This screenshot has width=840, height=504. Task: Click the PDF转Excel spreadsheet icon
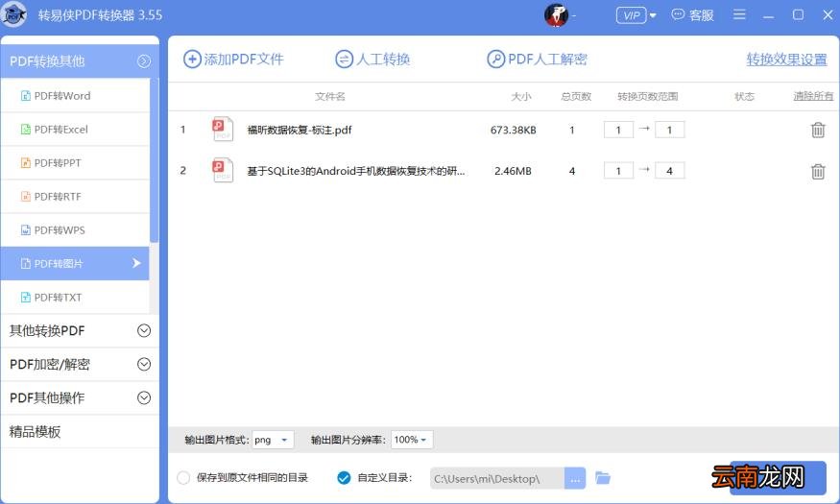point(25,129)
